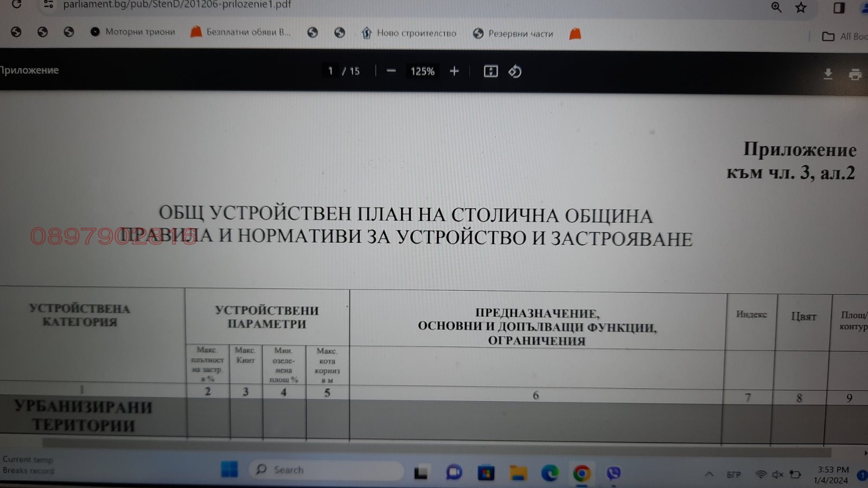Screen dimensions: 868x488
Task: Rotate the PDF page
Action: 514,70
